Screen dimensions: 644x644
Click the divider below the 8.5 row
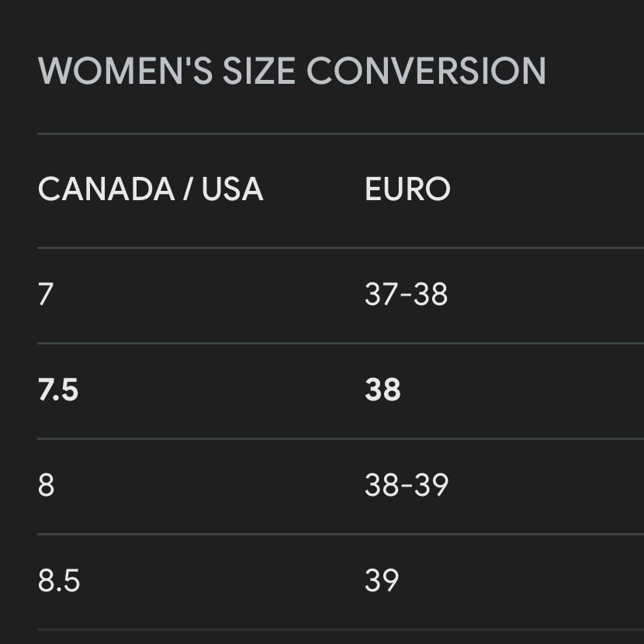[341, 629]
